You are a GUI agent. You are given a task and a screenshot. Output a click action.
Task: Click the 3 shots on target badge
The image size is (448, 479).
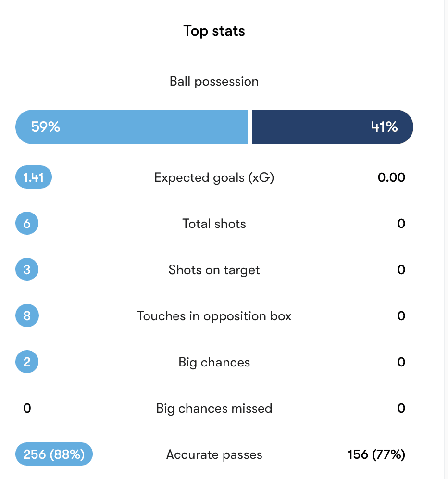[x=27, y=269]
